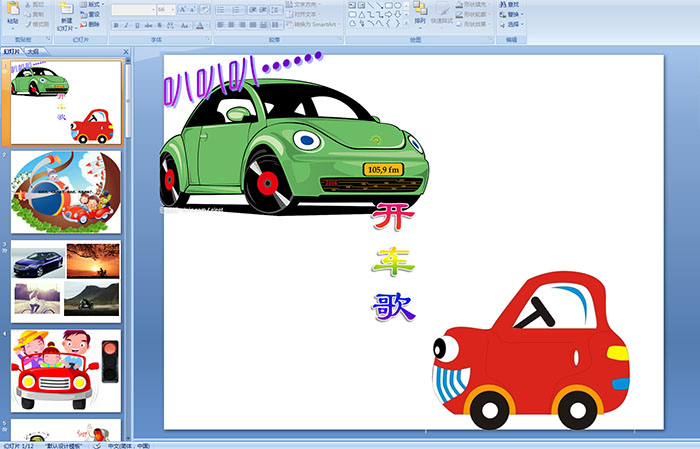Click the Decrease List Level icon
Screen dimensions: 700x449
[253, 10]
